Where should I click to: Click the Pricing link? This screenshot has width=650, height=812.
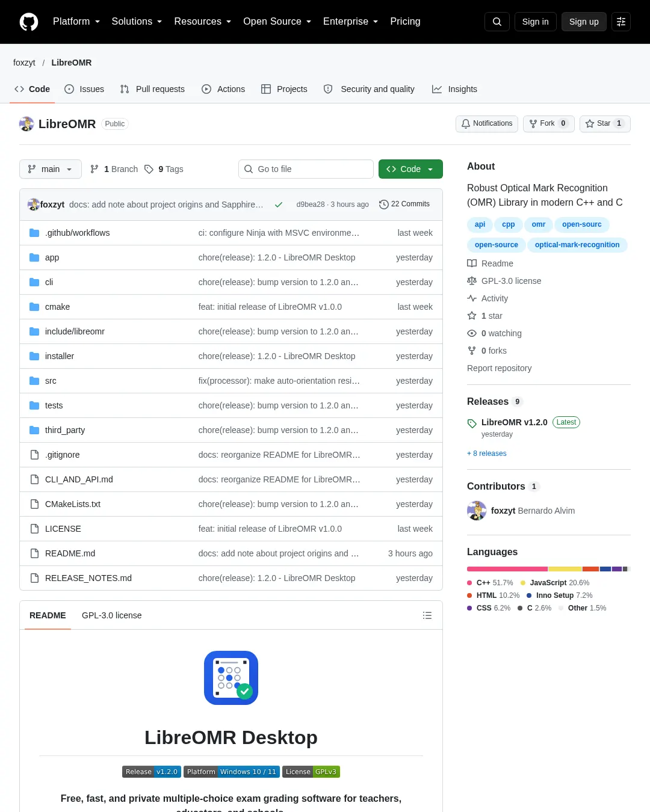coord(405,22)
